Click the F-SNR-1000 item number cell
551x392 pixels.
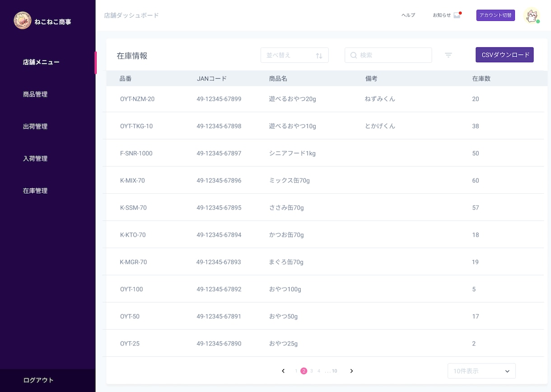click(x=136, y=154)
